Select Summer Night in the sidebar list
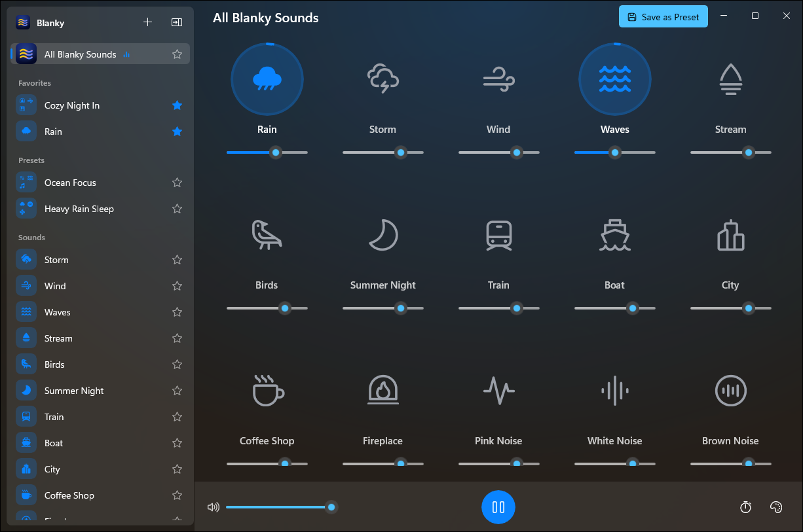The width and height of the screenshot is (803, 532). 100,391
